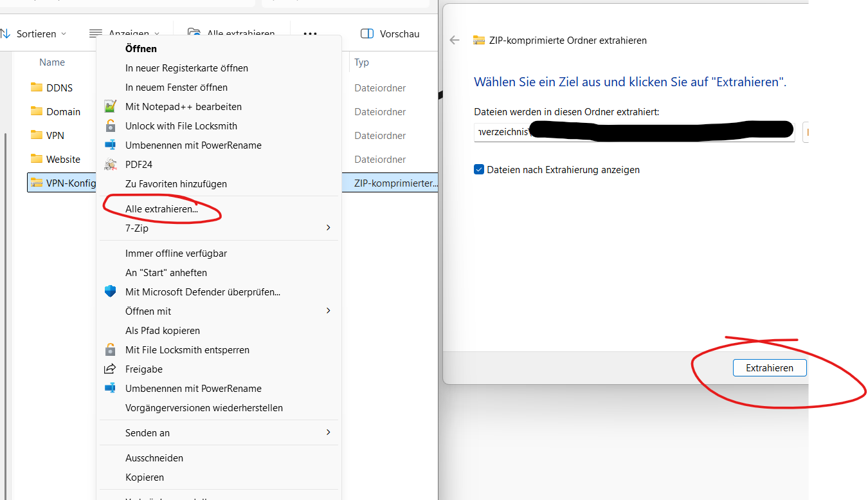The height and width of the screenshot is (500, 868).
Task: Open the three-dots more options menu
Action: [x=310, y=33]
